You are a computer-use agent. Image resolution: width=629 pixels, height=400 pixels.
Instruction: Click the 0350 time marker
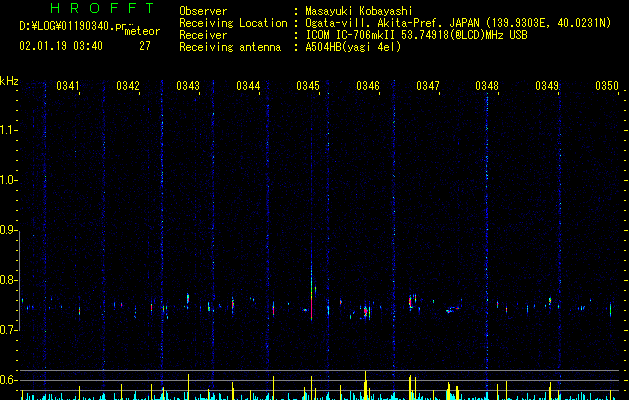coord(607,85)
